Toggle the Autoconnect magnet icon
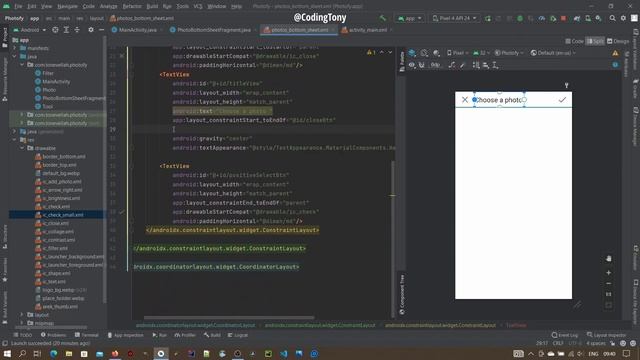 point(422,65)
